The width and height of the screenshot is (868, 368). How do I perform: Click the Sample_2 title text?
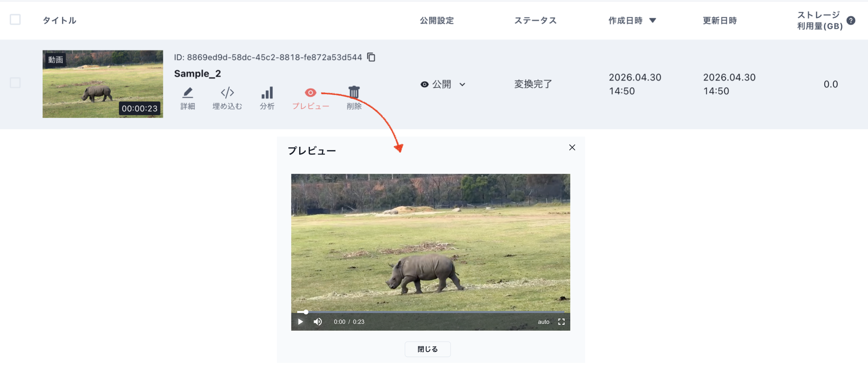click(197, 74)
